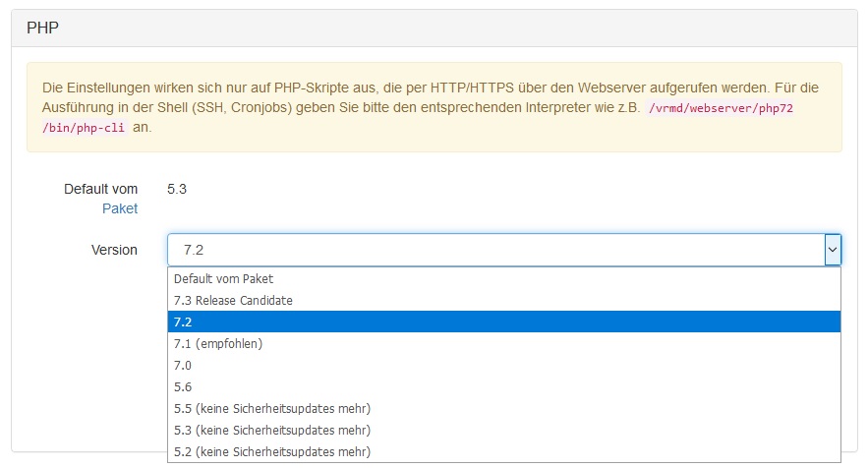Screen dimensions: 868x468
Task: Click the Version dropdown chevron arrow
Action: [x=832, y=250]
